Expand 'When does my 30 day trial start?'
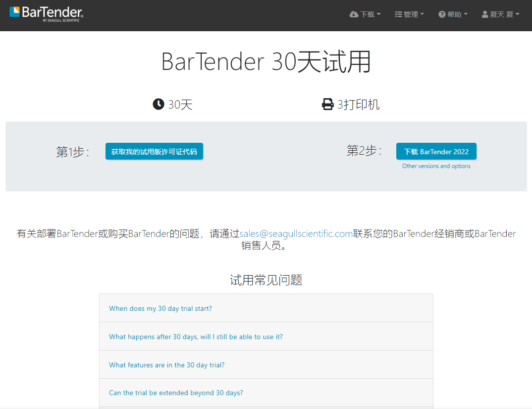532x409 pixels. [266, 308]
